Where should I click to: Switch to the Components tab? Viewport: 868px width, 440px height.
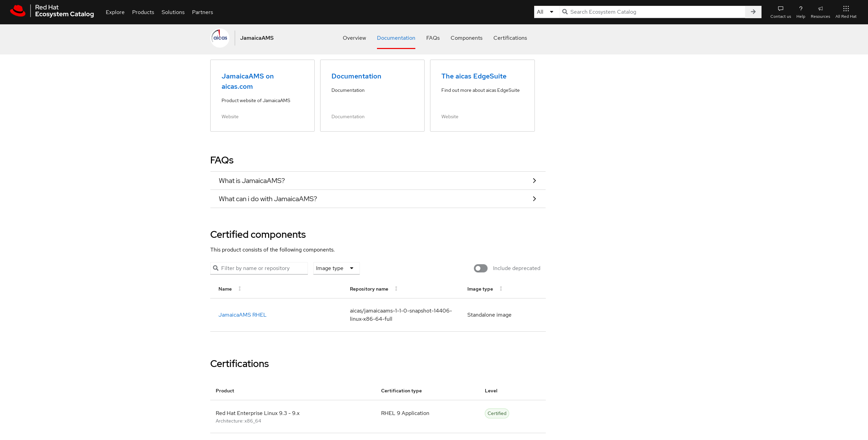[x=466, y=38]
